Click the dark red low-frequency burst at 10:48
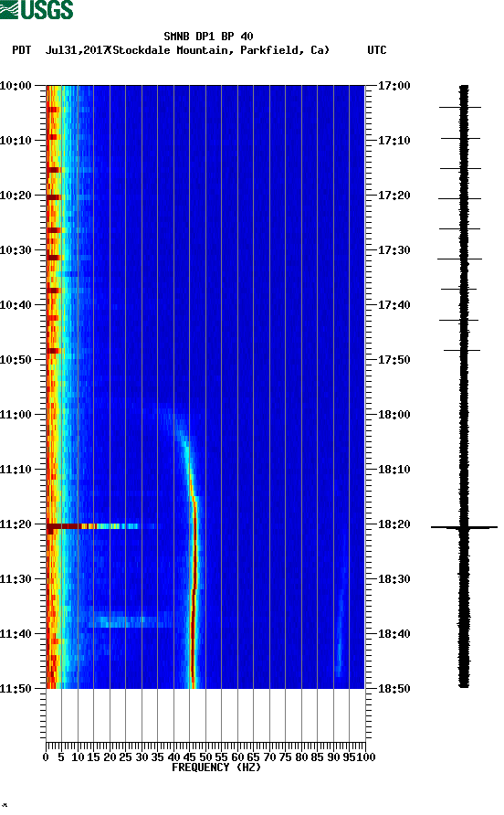 coord(54,351)
